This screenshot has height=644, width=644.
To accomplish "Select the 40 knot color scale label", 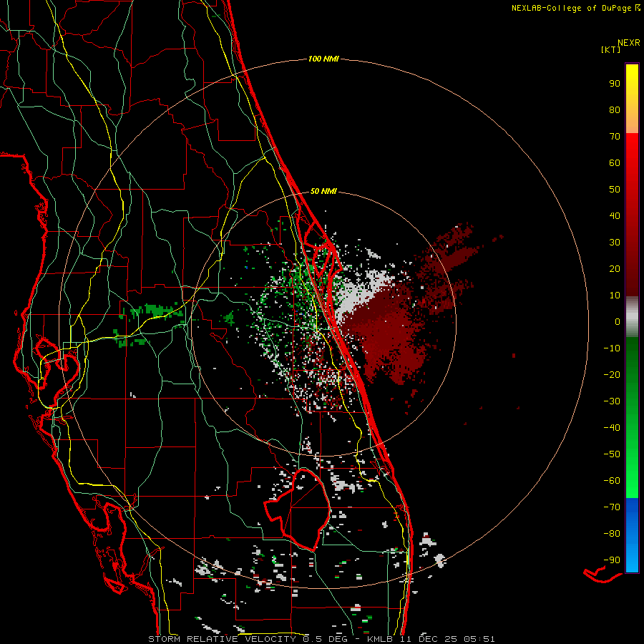I will (615, 216).
